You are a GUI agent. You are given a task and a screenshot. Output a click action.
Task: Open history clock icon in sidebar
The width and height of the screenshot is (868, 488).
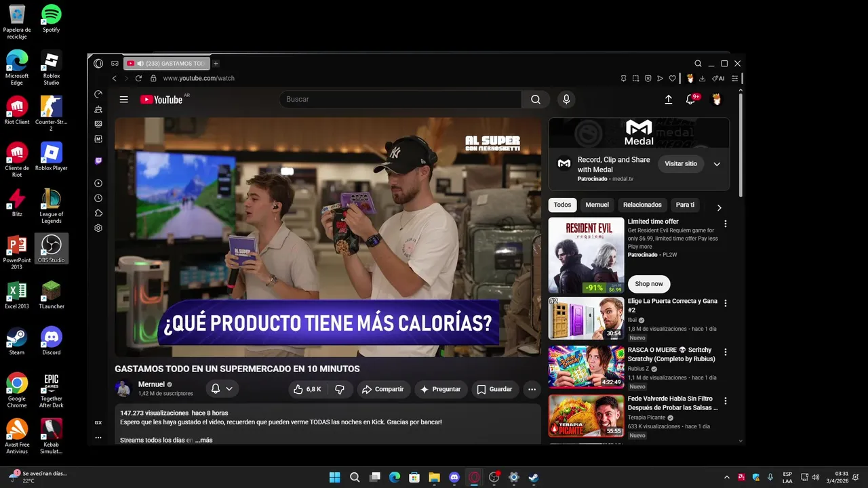click(98, 199)
